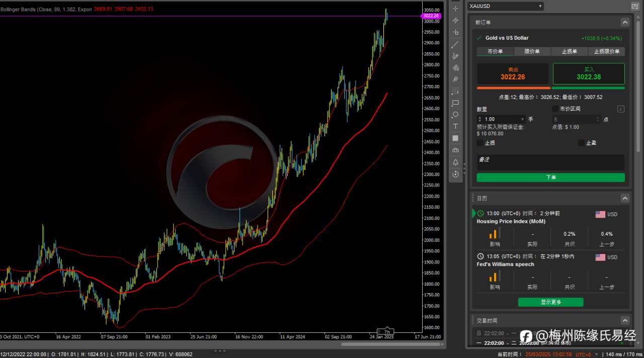Take a chart screenshot with camera icon

point(455,150)
